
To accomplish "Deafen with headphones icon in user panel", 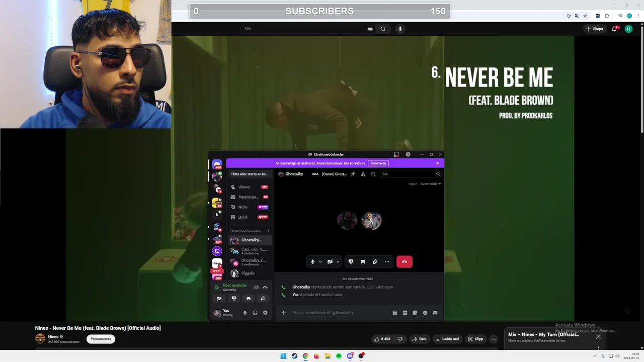I will 255,313.
